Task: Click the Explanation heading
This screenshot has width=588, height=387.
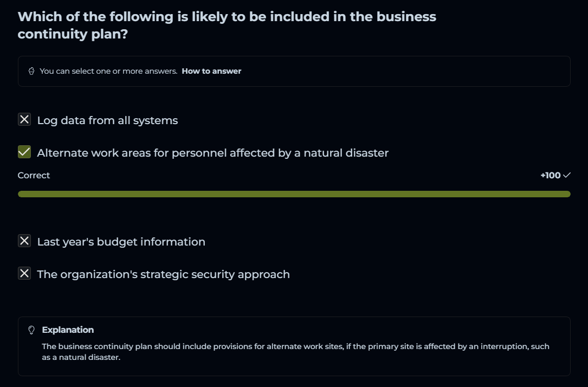Action: 68,330
